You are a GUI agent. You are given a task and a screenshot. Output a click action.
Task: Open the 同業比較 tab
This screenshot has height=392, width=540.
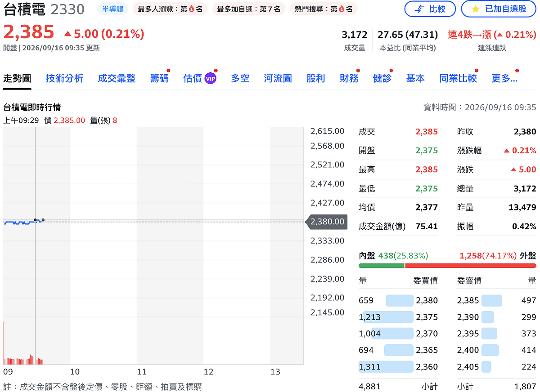tap(458, 78)
